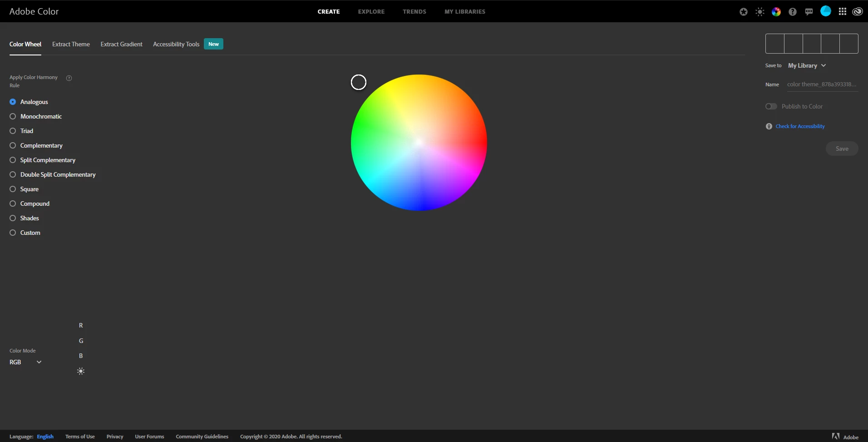Open the rainbow color wheel icon in header

(x=776, y=12)
